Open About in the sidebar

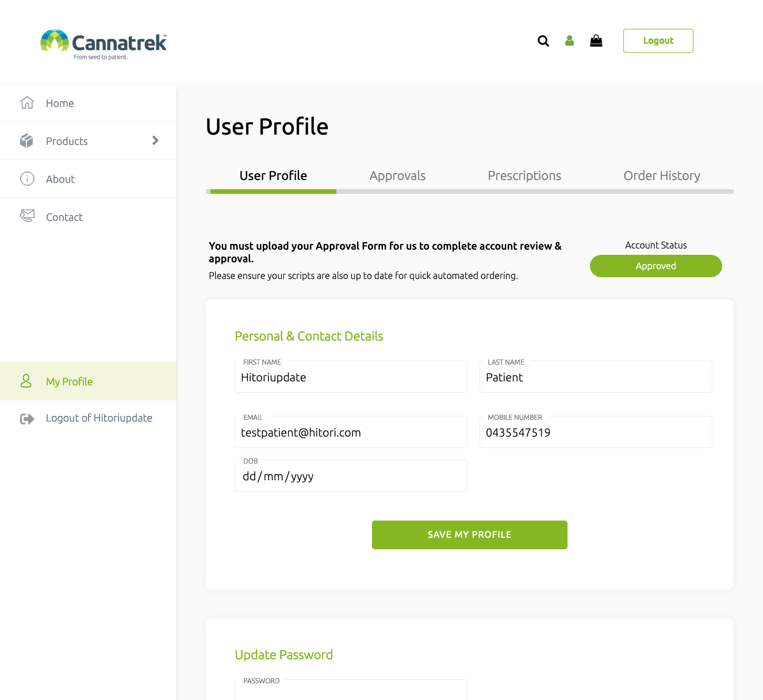(x=89, y=179)
